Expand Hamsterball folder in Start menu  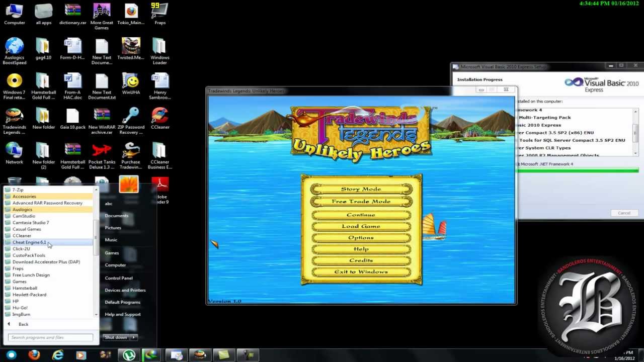click(x=49, y=288)
